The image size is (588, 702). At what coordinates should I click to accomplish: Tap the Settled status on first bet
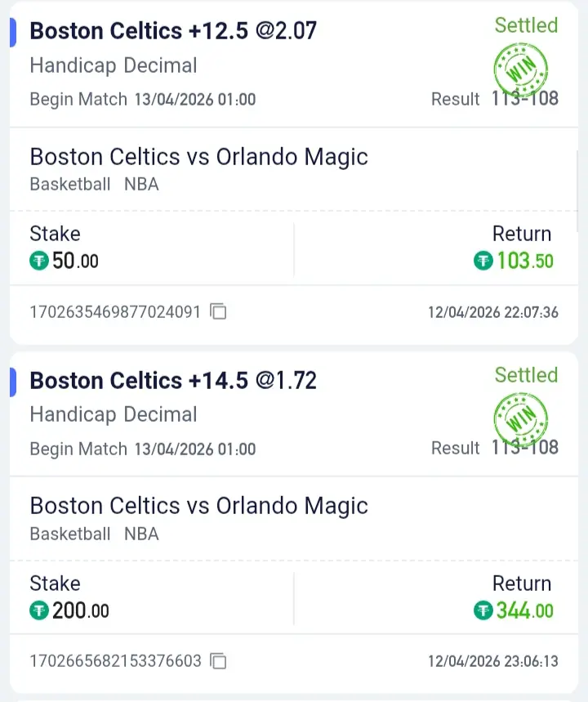(526, 25)
